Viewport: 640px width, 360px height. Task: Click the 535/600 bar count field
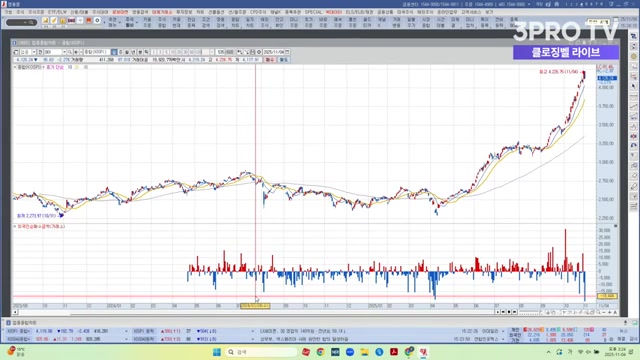click(224, 52)
